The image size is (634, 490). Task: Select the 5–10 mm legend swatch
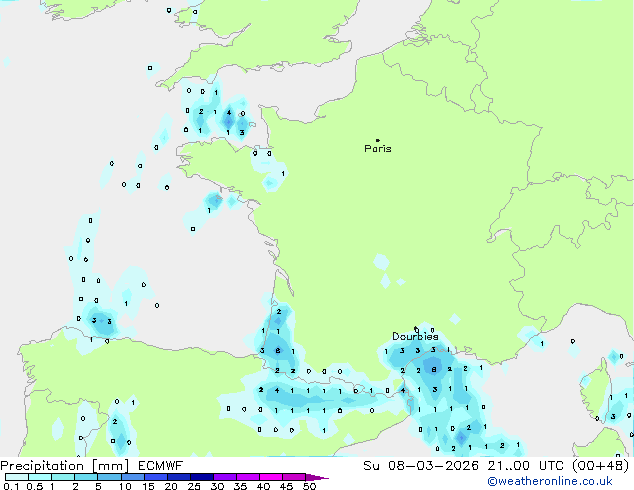[109, 477]
